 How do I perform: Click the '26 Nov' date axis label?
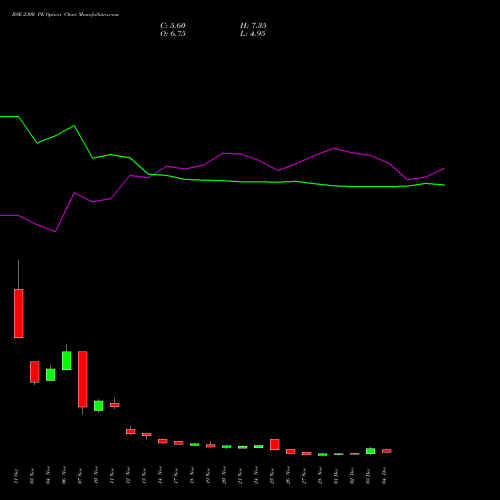click(288, 476)
